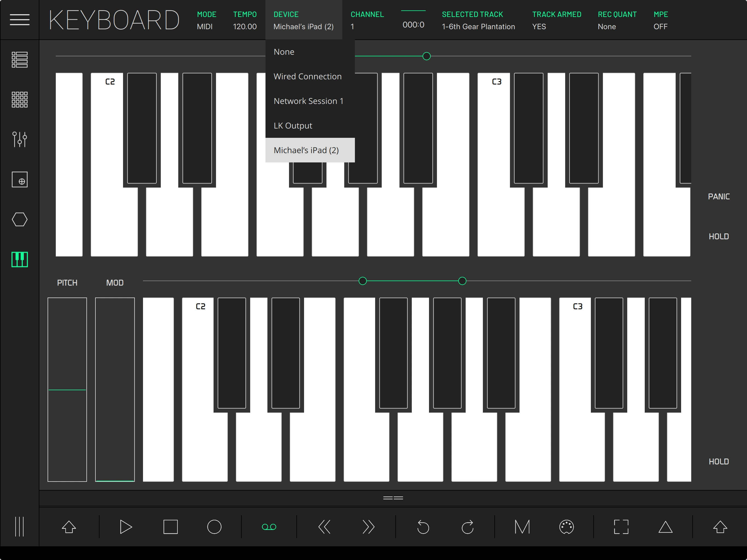Toggle the green loop overdub icon
The width and height of the screenshot is (747, 560).
(269, 527)
